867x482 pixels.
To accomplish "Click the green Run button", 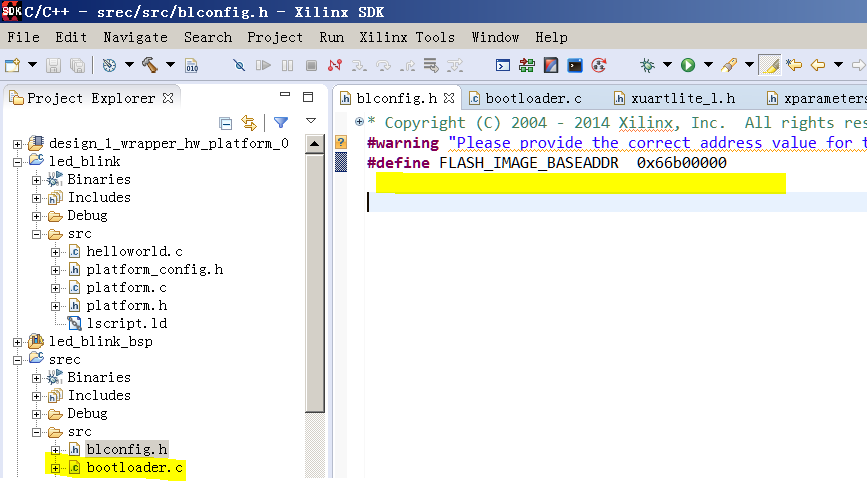I will pos(688,65).
